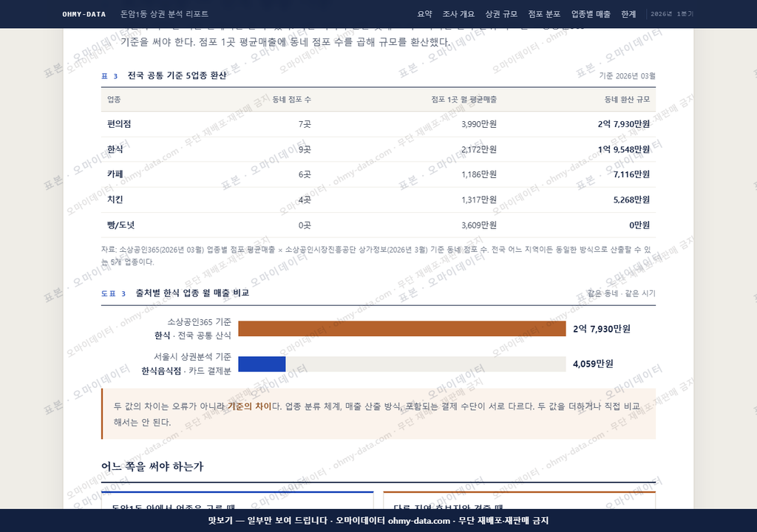This screenshot has width=757, height=532.
Task: Click the 돈암1동 상권 분석 리포트 title
Action: (x=164, y=14)
